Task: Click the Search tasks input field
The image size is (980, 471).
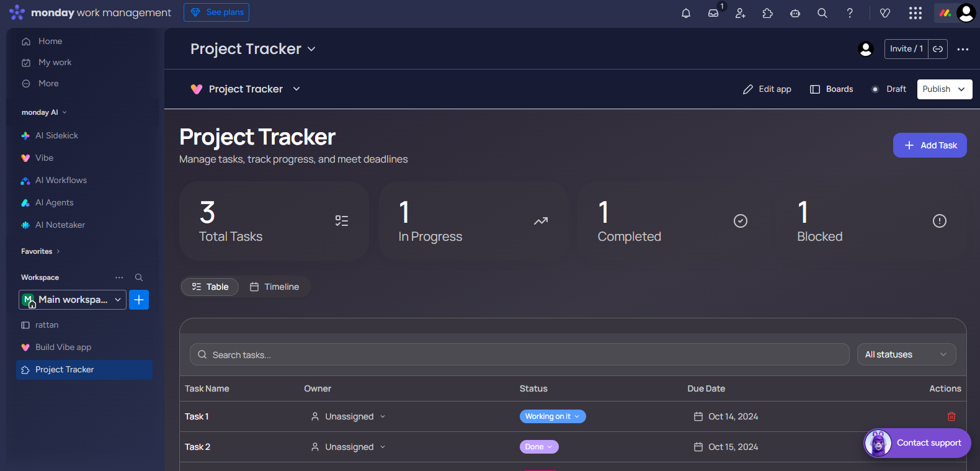Action: coord(520,354)
